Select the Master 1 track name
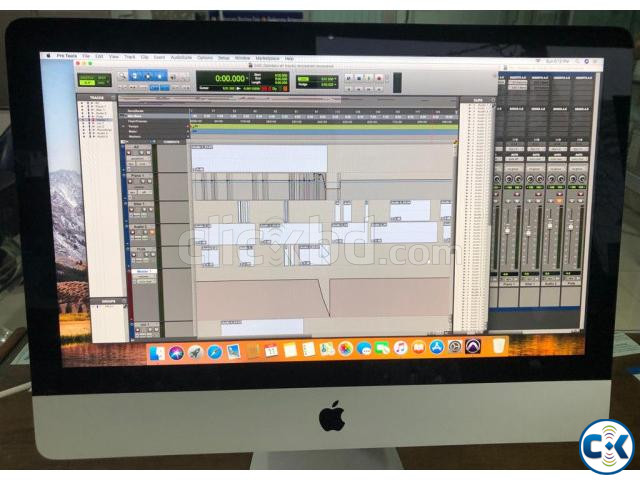 tap(144, 271)
